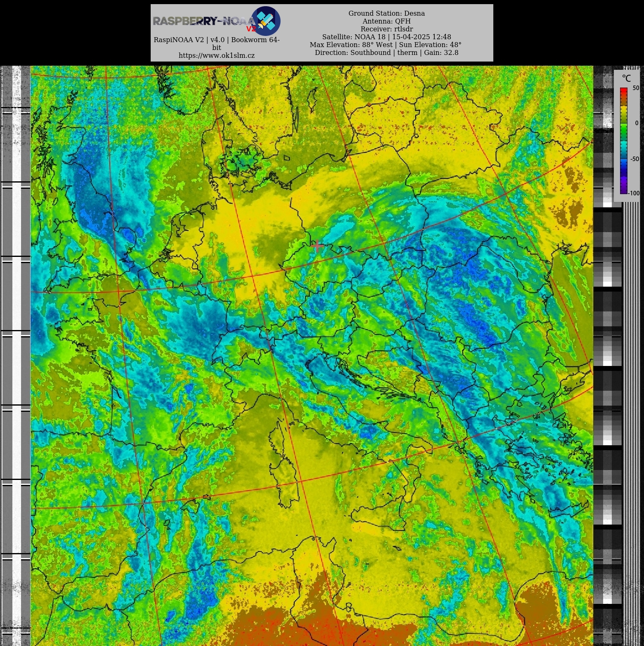Click "RaspiNOAA V2 | v4.0 | Bookworm 64-bit" text
644x646 pixels.
[x=216, y=43]
